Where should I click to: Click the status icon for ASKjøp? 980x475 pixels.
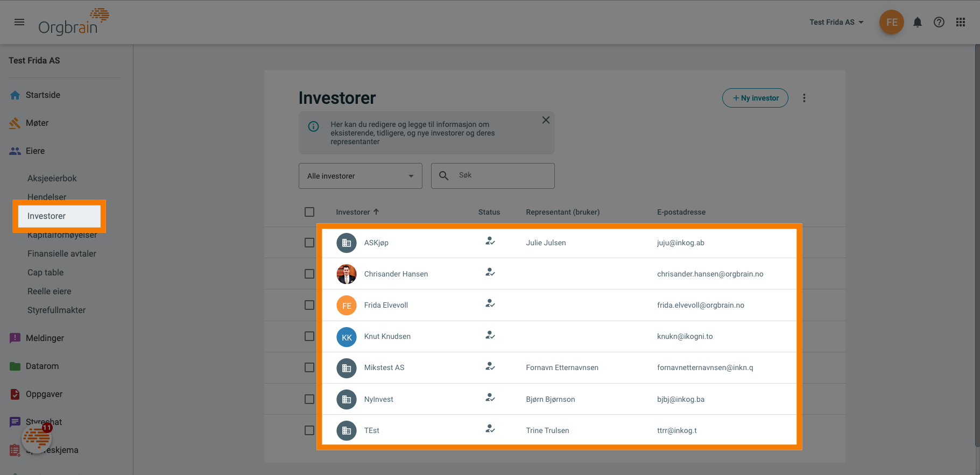tap(490, 242)
